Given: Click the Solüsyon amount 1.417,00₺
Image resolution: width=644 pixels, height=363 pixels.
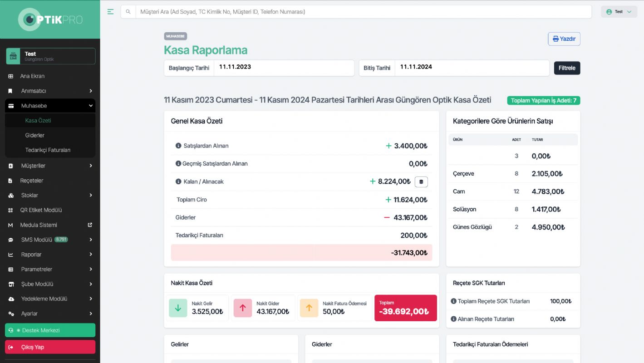Looking at the screenshot, I should tap(546, 210).
